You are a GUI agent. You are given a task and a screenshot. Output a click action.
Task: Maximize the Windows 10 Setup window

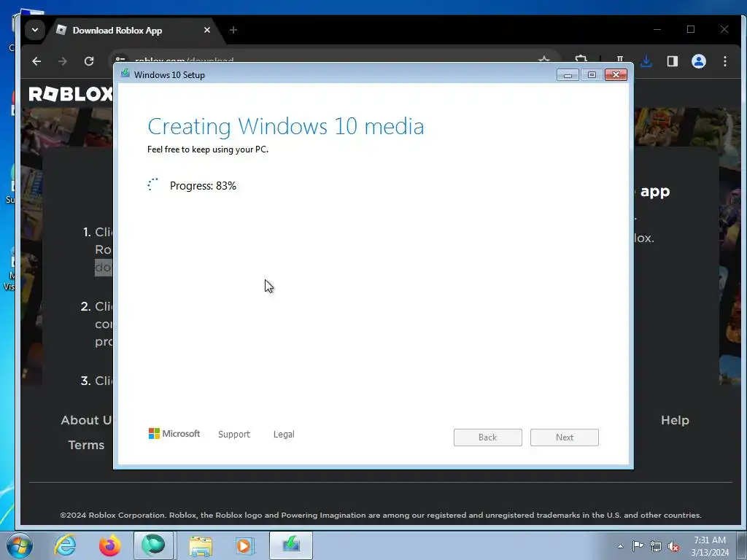[x=592, y=75]
